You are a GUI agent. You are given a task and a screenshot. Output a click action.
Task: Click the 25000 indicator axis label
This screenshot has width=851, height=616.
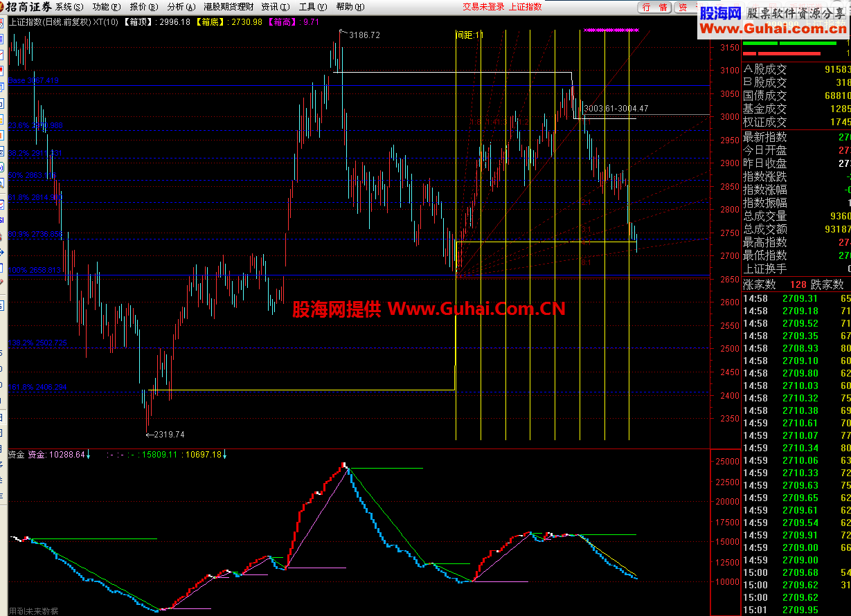click(x=728, y=461)
